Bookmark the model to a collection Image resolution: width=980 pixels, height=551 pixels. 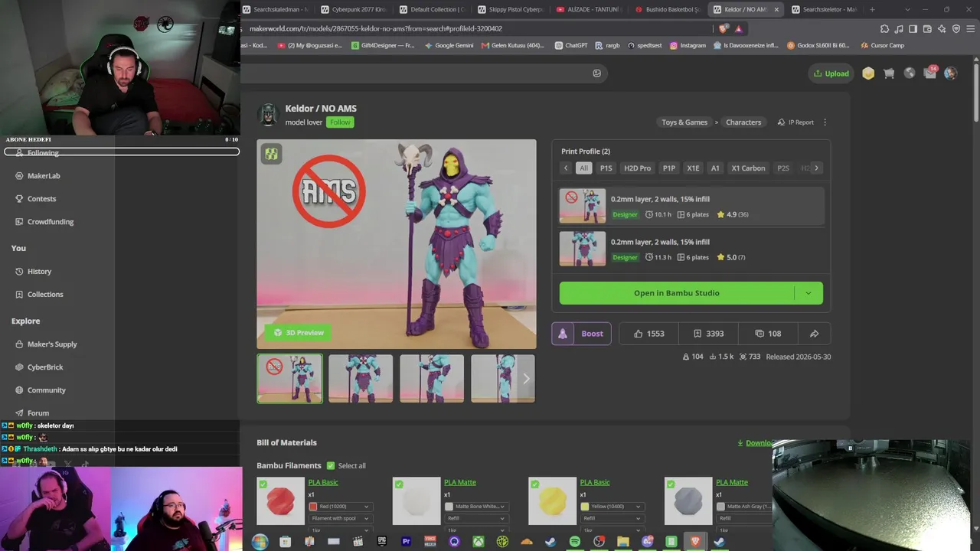(x=708, y=334)
